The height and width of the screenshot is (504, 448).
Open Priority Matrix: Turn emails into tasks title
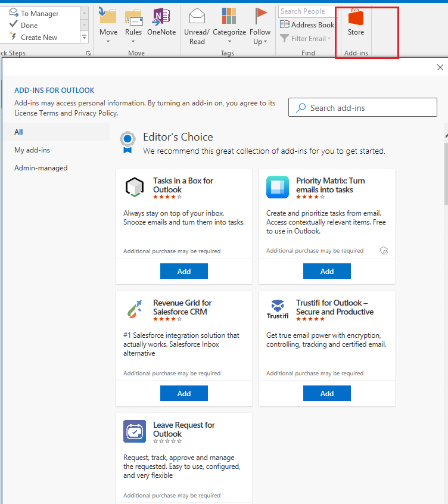point(331,185)
